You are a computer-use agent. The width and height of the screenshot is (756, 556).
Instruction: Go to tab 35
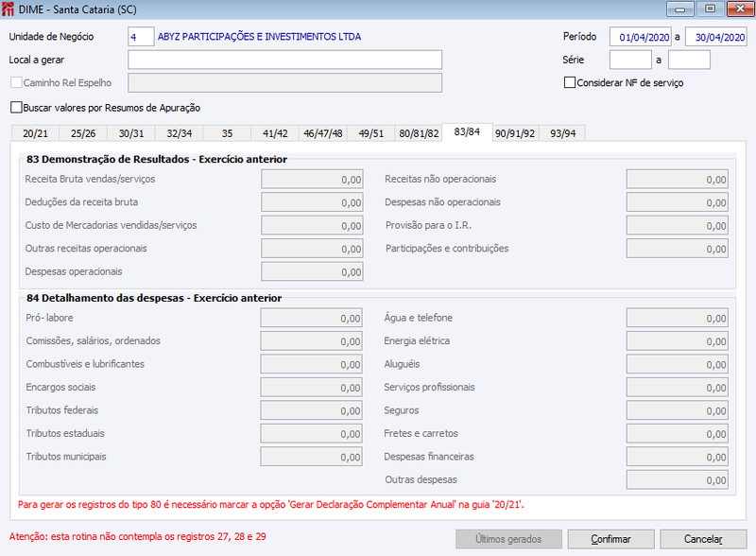227,133
